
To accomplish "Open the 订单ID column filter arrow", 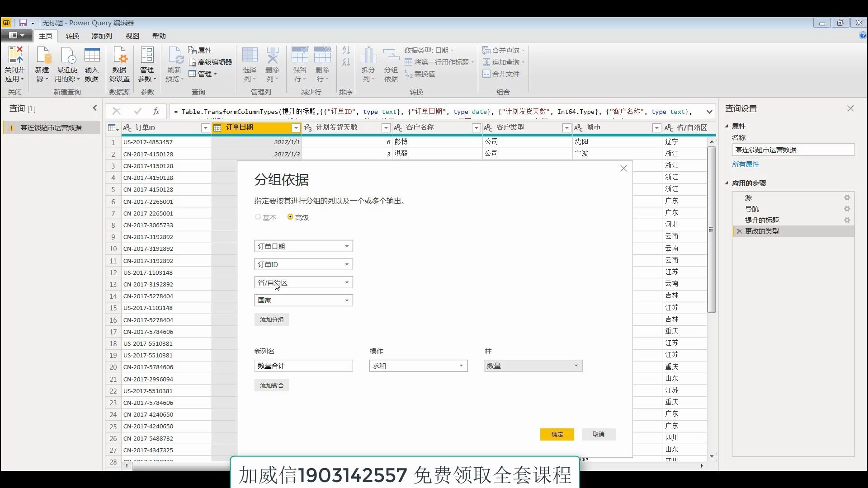I will click(x=205, y=128).
